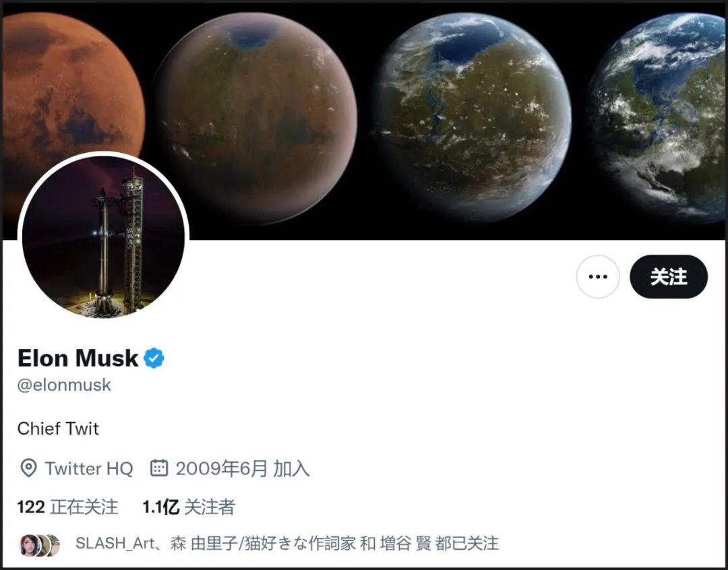Follow Elon Musk with 关注 button

pyautogui.click(x=669, y=277)
